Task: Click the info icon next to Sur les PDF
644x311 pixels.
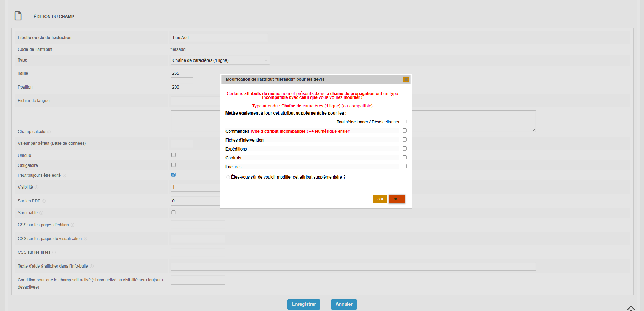Action: [44, 201]
